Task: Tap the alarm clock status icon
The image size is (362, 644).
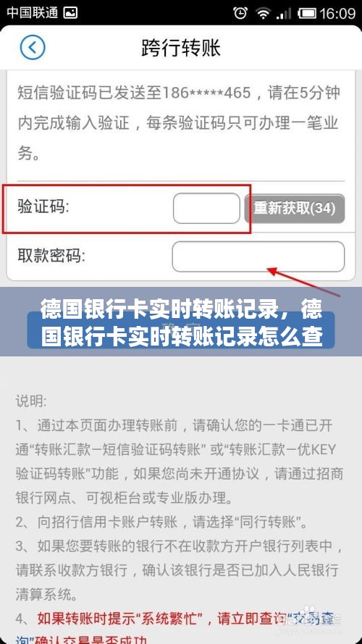Action: coord(240,13)
